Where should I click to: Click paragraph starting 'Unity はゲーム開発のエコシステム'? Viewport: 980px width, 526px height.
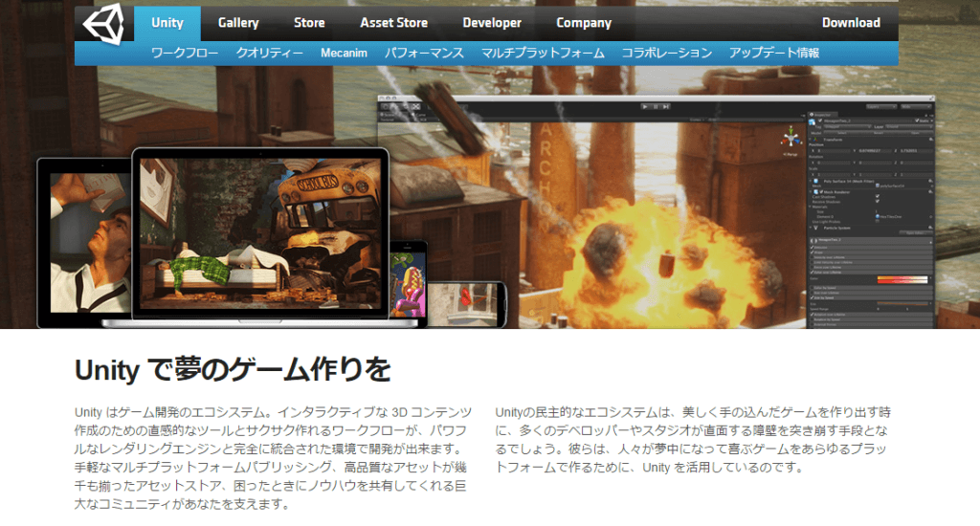[x=273, y=458]
